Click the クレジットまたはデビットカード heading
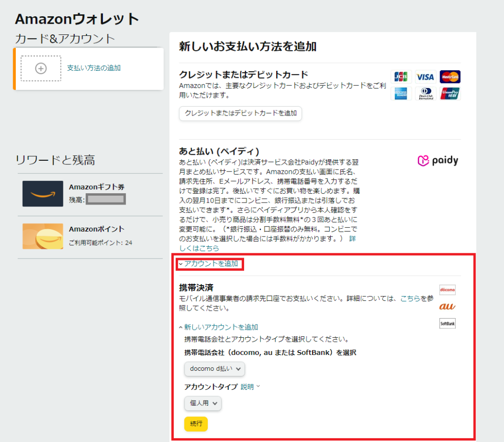This screenshot has width=504, height=442. 243,75
